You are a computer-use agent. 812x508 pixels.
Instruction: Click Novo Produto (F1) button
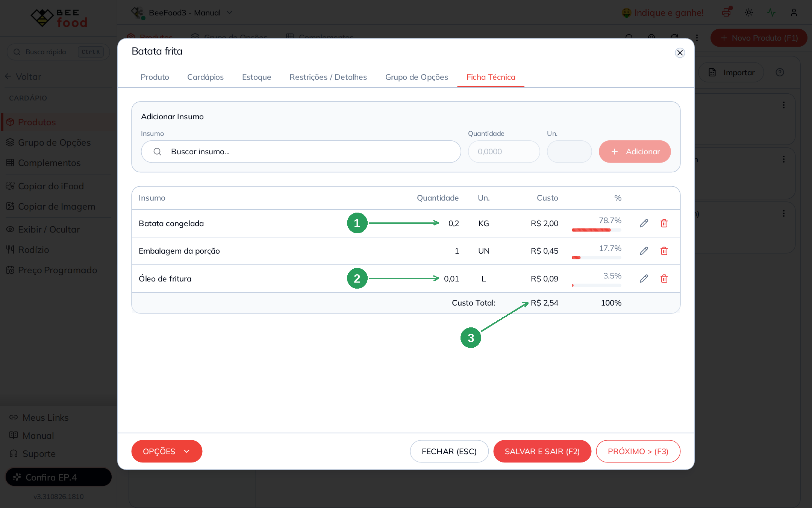coord(759,38)
